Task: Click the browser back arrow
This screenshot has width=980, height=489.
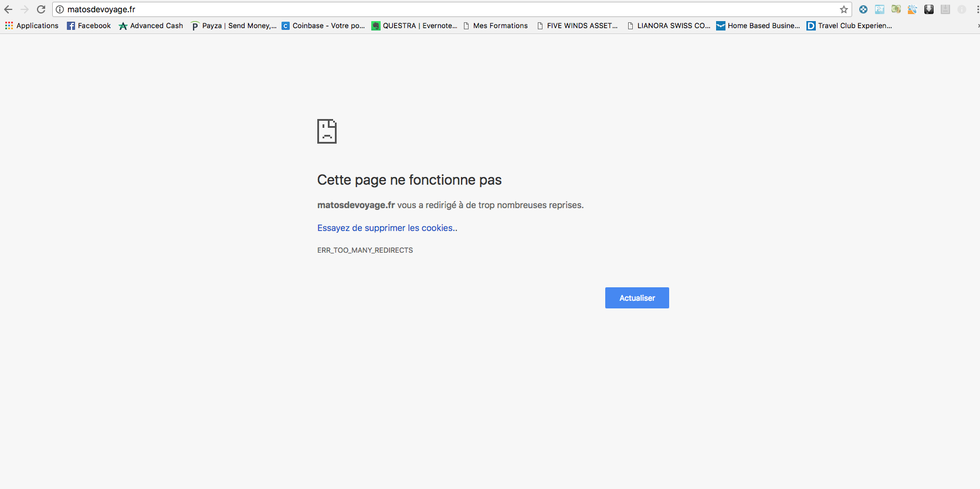Action: coord(8,9)
